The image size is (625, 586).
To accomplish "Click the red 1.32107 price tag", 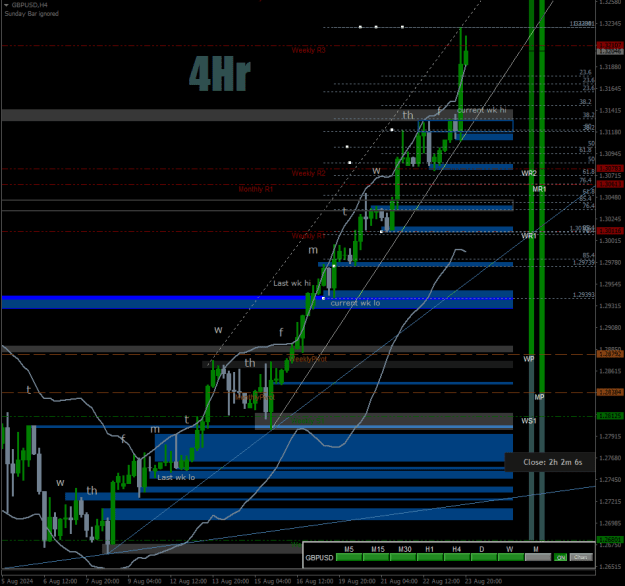I will tap(610, 45).
